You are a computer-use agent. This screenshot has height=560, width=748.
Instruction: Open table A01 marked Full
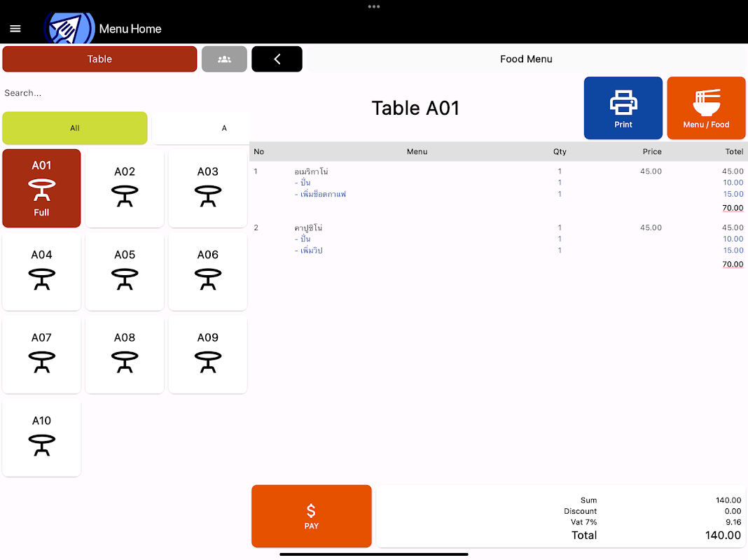coord(41,188)
